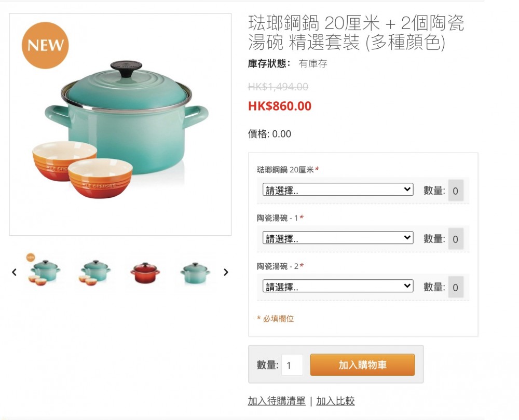Viewport: 519px width, 420px height.
Task: Click the 加入比較 link
Action: click(x=336, y=401)
